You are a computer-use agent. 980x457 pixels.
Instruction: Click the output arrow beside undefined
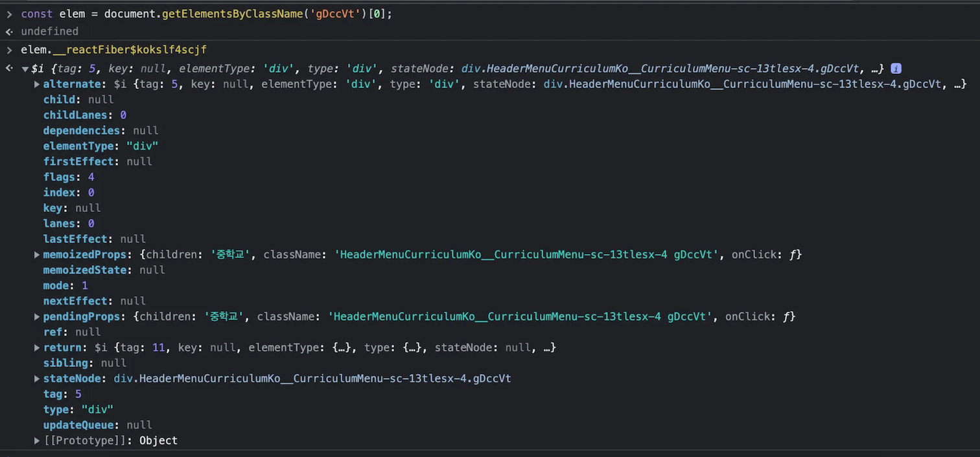pos(9,31)
